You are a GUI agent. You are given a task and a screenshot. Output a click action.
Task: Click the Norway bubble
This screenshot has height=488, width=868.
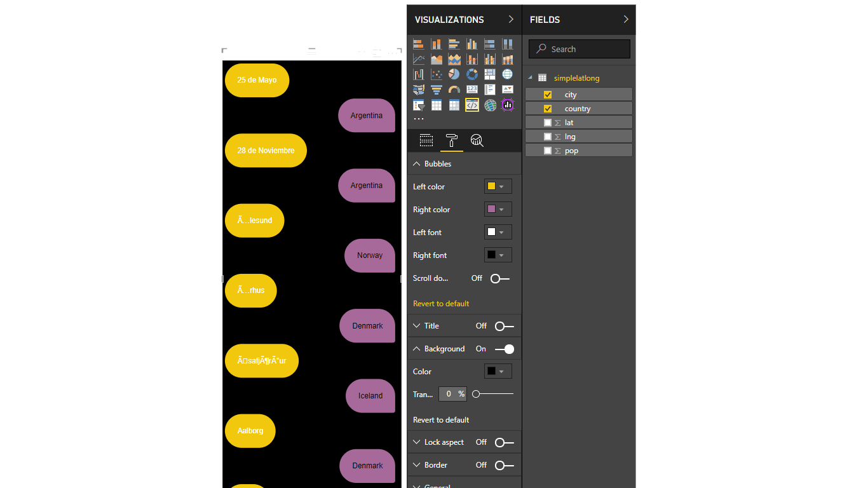pyautogui.click(x=370, y=255)
